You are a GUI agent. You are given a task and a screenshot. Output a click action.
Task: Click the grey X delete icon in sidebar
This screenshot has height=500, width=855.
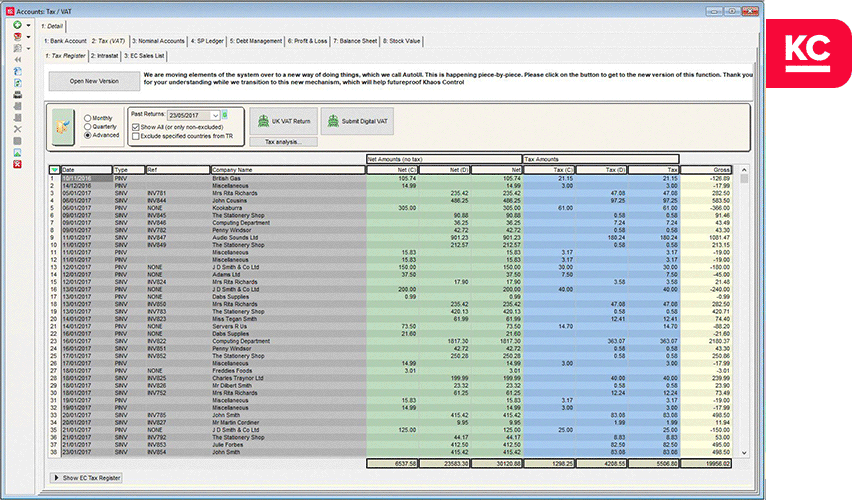point(17,129)
